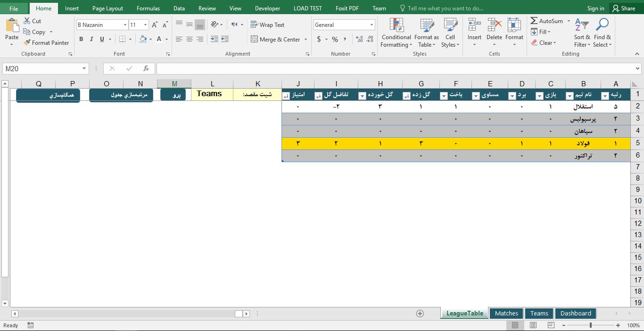Open the General number format dropdown
644x331 pixels.
pyautogui.click(x=372, y=25)
